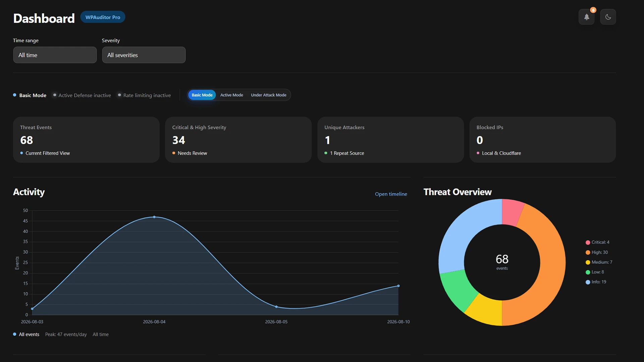Click the Threat Overview heading
Viewport: 644px width, 362px height.
(x=458, y=192)
